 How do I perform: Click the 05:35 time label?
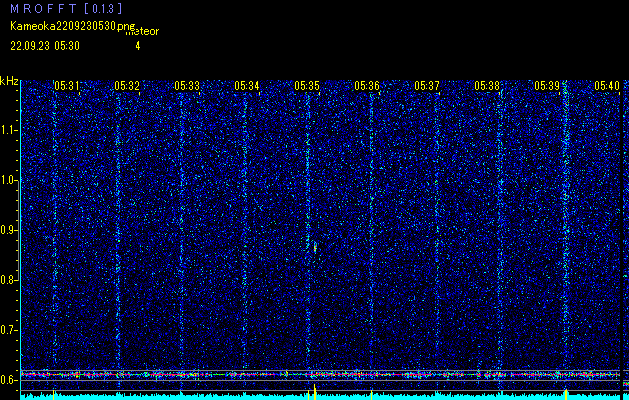(307, 86)
